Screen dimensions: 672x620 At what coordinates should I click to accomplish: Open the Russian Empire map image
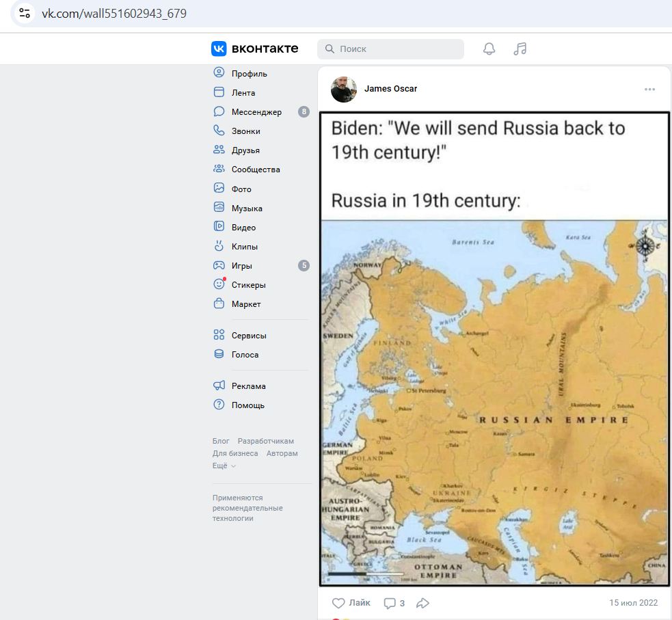point(494,402)
